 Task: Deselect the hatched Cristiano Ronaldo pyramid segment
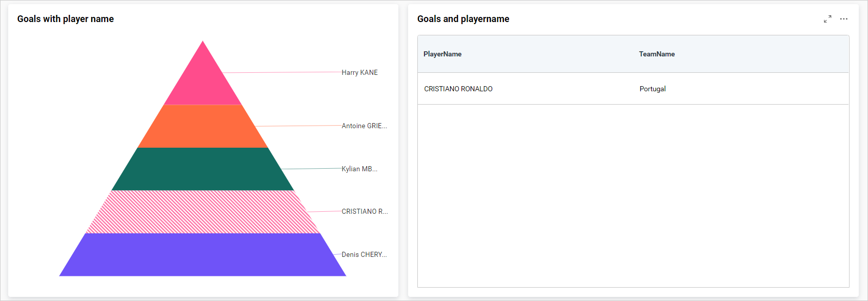pos(203,212)
